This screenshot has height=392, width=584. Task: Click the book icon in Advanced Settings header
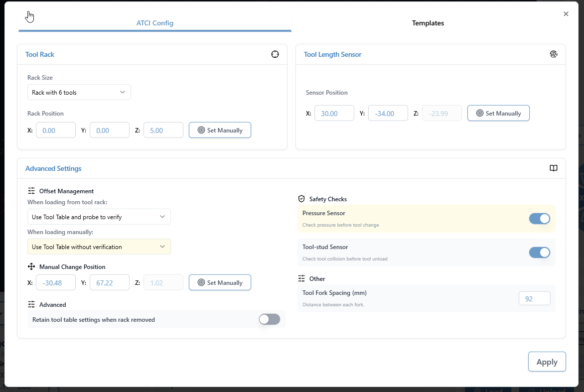tap(554, 168)
